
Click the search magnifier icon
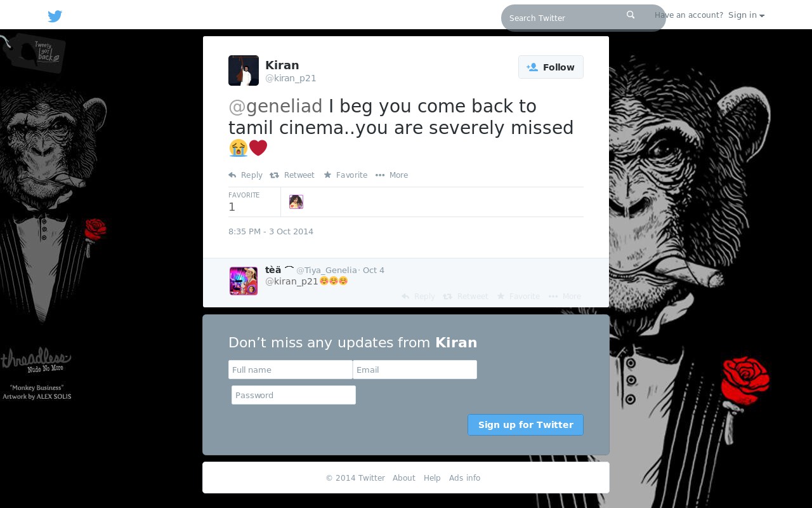pos(631,15)
